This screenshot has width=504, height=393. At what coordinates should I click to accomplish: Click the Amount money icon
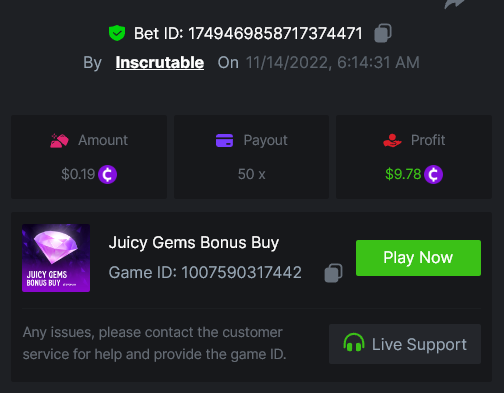[x=59, y=140]
